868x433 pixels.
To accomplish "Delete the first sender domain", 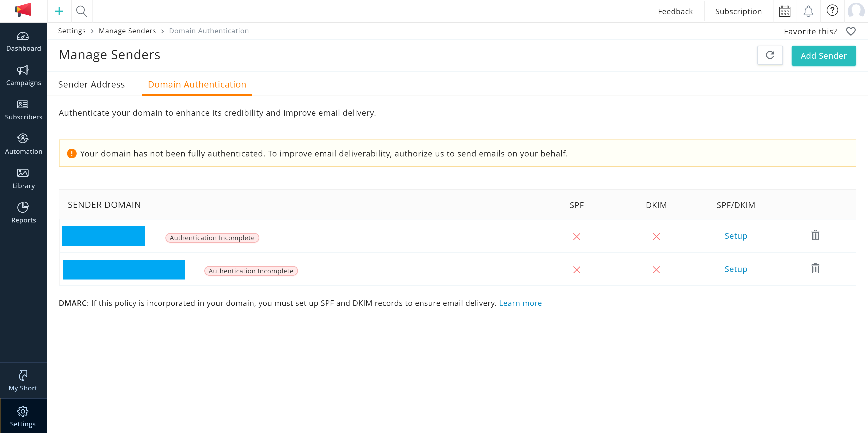I will coord(815,235).
